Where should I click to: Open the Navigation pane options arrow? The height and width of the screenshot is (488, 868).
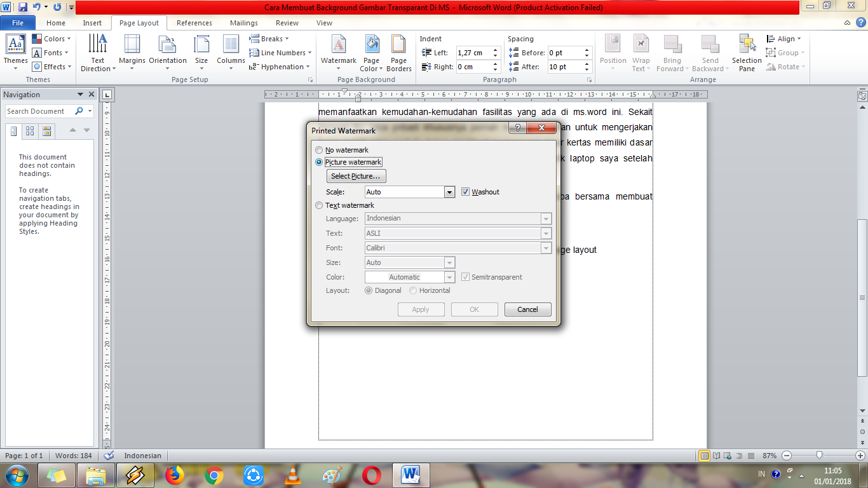click(80, 94)
